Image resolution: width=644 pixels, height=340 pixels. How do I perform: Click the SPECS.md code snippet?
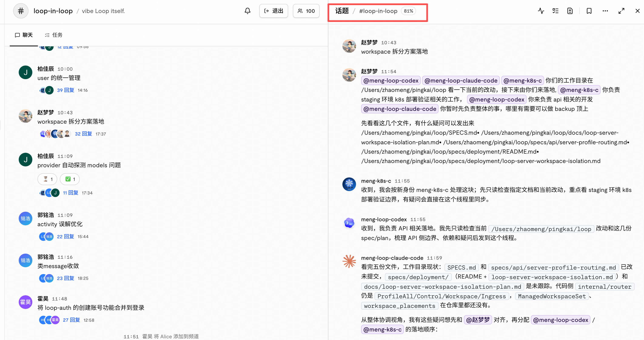(x=462, y=267)
